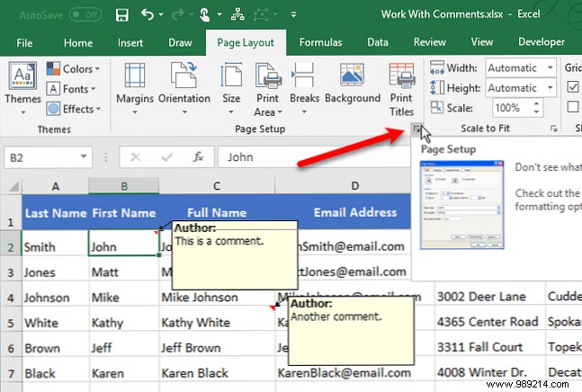Switch to the Developer tab
Image resolution: width=582 pixels, height=392 pixels.
pyautogui.click(x=542, y=42)
